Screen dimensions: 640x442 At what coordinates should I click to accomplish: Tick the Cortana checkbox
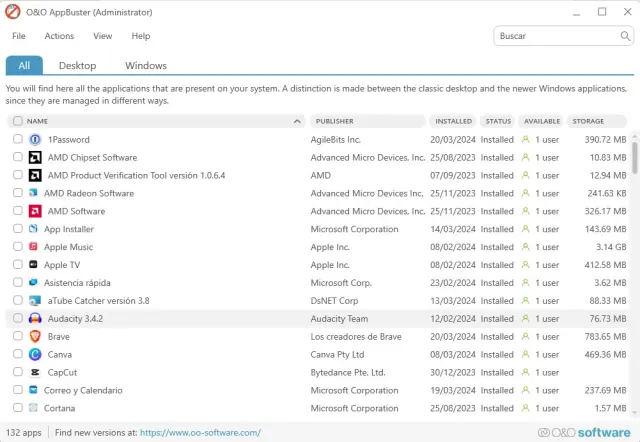(18, 408)
